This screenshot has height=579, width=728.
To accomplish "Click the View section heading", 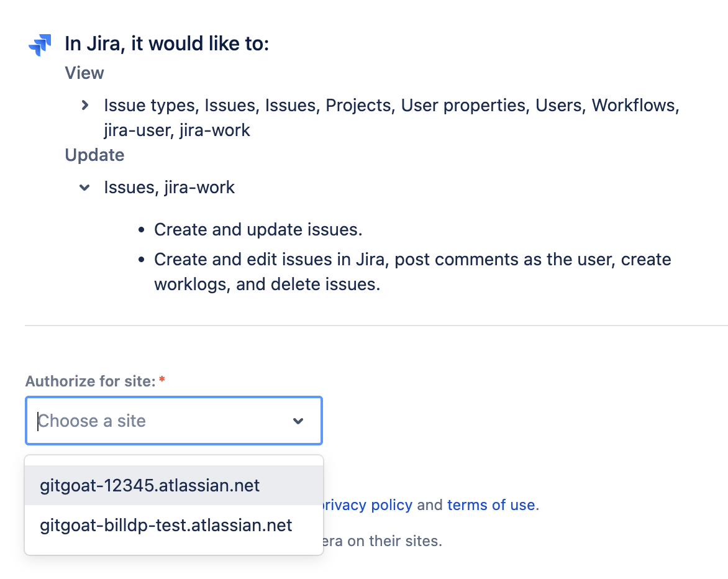I will tap(84, 73).
